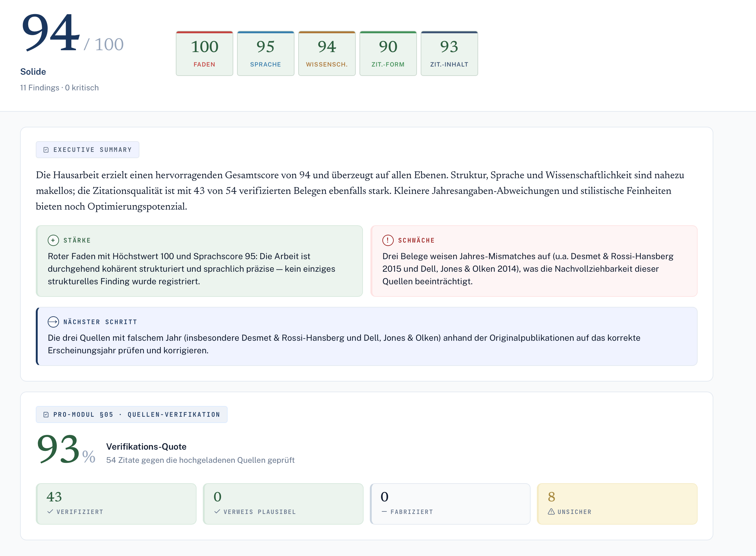The width and height of the screenshot is (756, 556).
Task: Click the Executive Summary label badge
Action: point(88,150)
